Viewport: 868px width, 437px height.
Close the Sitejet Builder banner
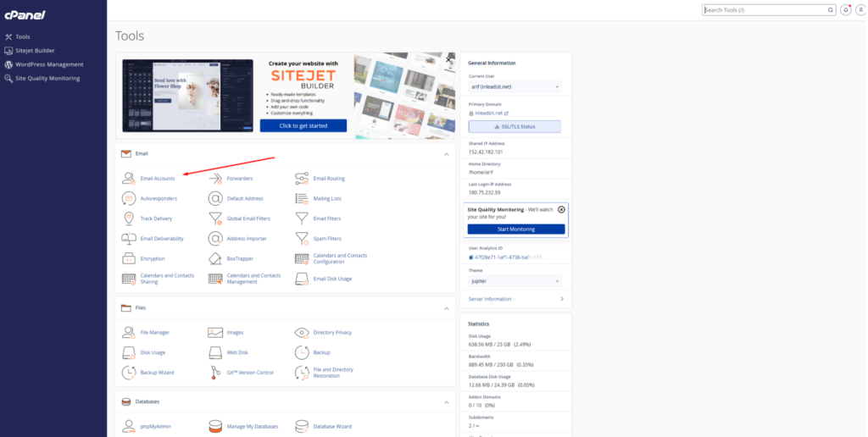449,59
